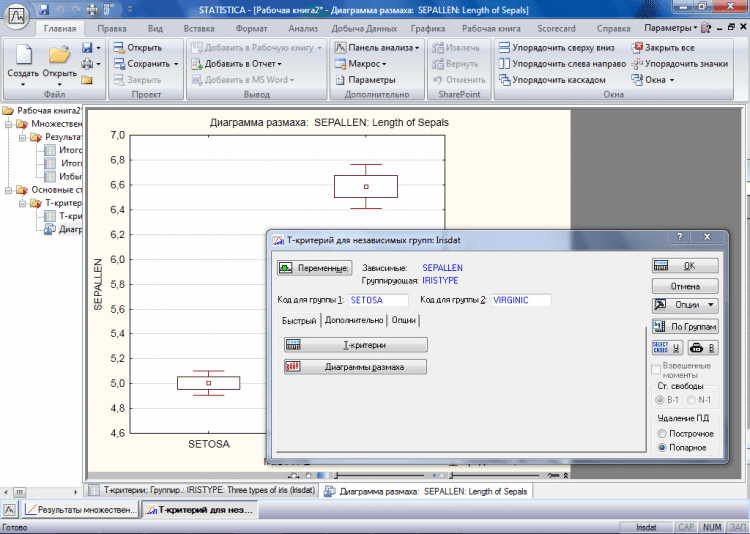This screenshot has height=534, width=750.
Task: Click the Диаграммы размаха button
Action: [355, 367]
